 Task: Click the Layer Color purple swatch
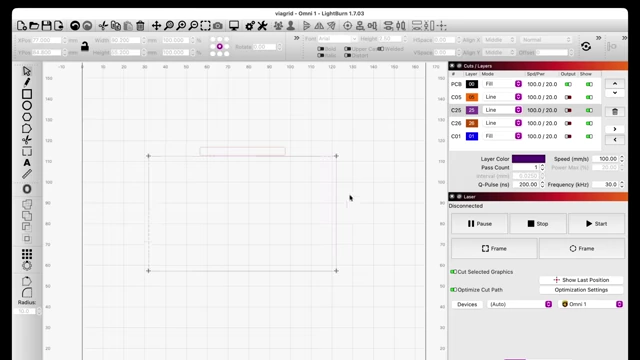coord(529,159)
